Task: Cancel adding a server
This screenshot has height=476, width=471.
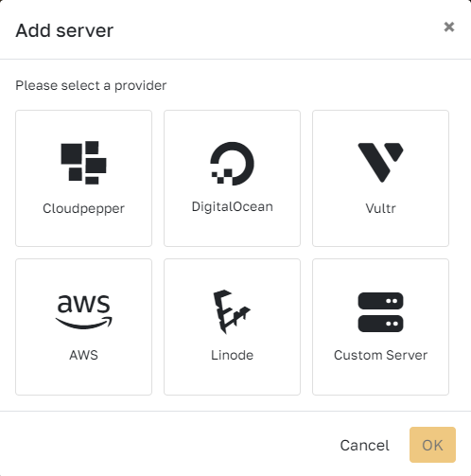Action: (x=364, y=445)
